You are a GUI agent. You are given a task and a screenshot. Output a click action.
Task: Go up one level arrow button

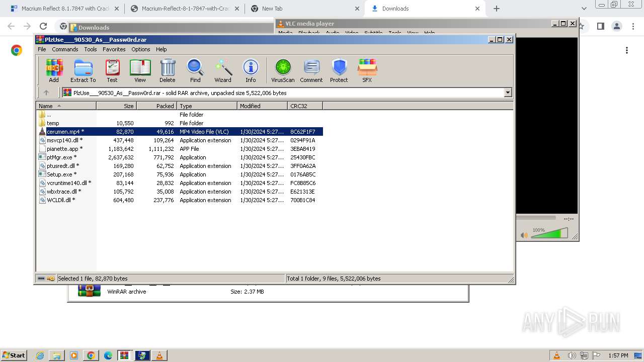tap(46, 93)
